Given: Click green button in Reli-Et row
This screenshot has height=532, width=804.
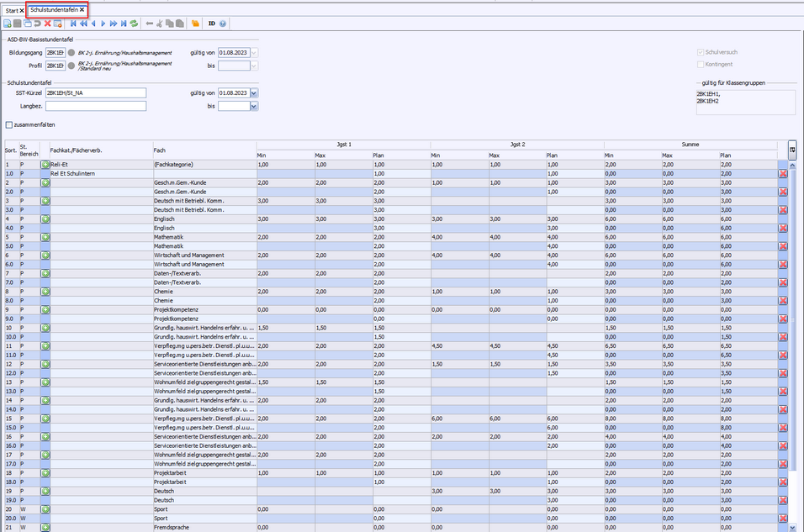Looking at the screenshot, I should pyautogui.click(x=45, y=165).
